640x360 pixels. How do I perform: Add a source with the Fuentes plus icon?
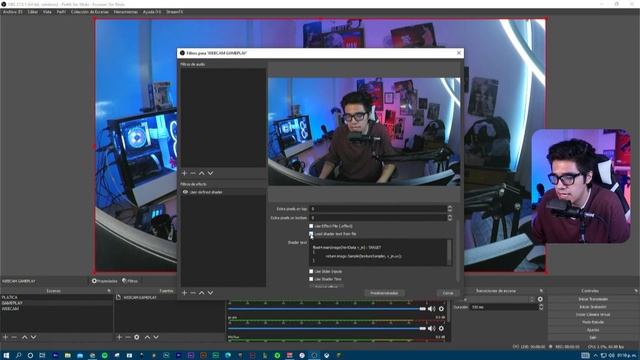point(119,337)
